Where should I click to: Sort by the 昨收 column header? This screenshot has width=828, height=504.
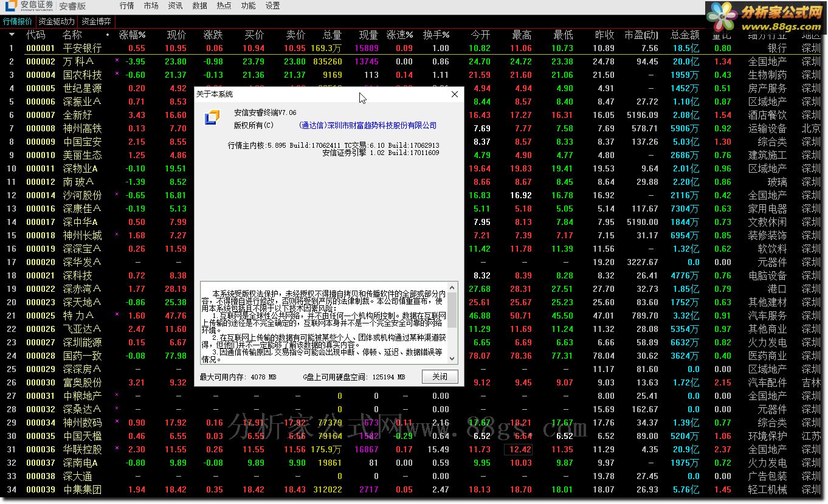coord(604,35)
